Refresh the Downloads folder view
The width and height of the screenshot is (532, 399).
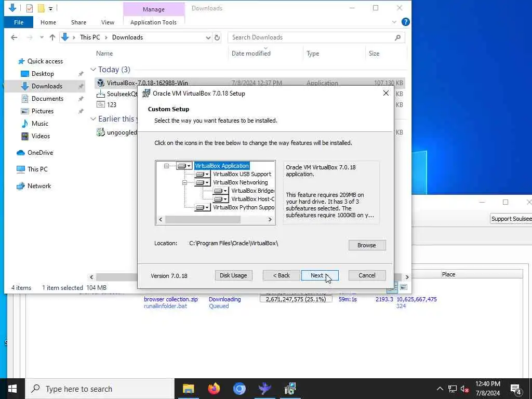point(217,37)
